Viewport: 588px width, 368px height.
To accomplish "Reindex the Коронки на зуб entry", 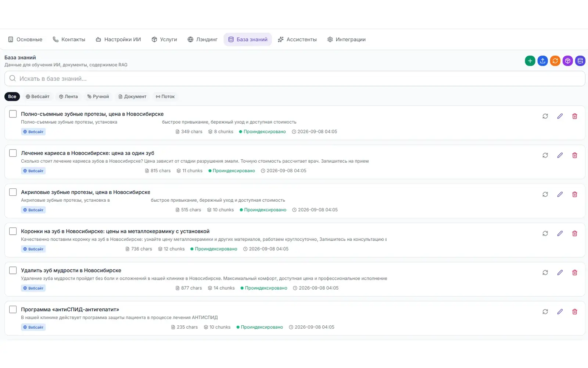I will tap(545, 233).
